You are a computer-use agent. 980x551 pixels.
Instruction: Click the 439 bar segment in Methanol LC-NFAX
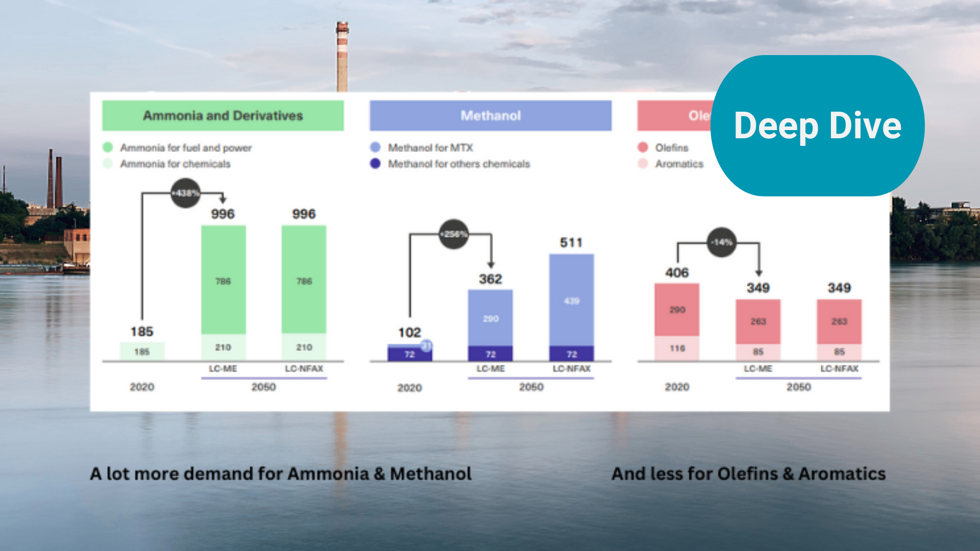tap(571, 300)
